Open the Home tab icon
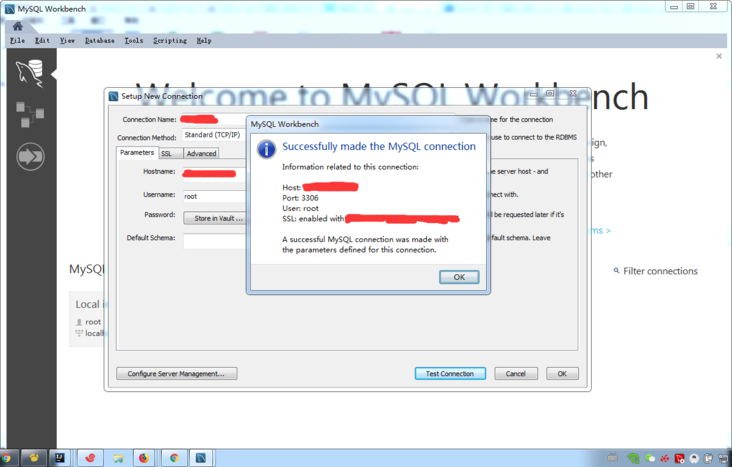Image resolution: width=732 pixels, height=467 pixels. pyautogui.click(x=18, y=26)
